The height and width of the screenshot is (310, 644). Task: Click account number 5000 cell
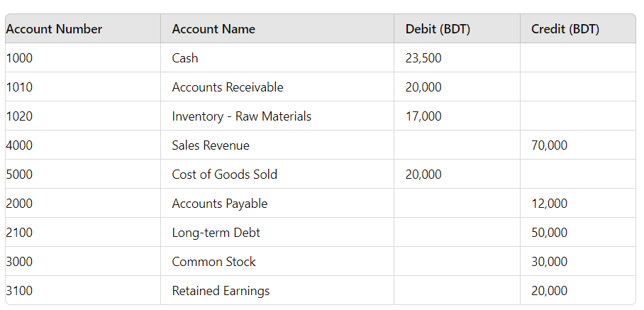[19, 175]
